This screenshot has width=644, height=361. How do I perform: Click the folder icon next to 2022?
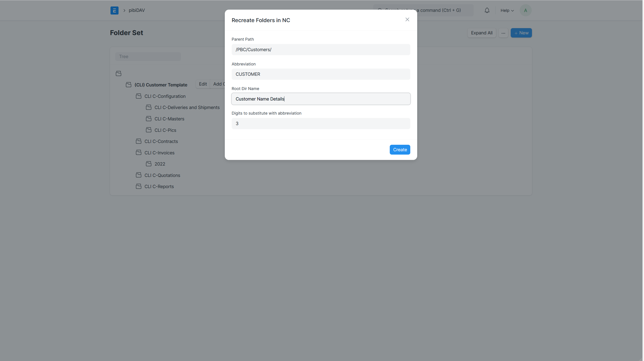tap(149, 164)
